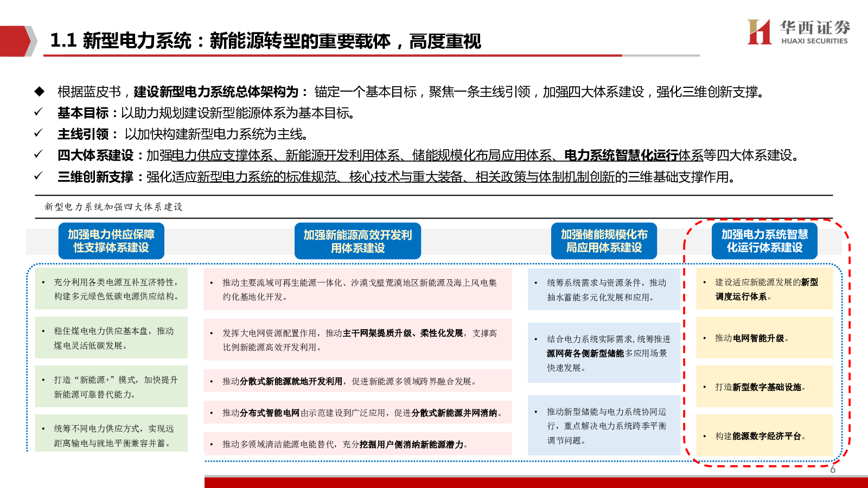Click blue card '推动新型储能与电力系统协同运行'
The image size is (868, 488).
604,426
